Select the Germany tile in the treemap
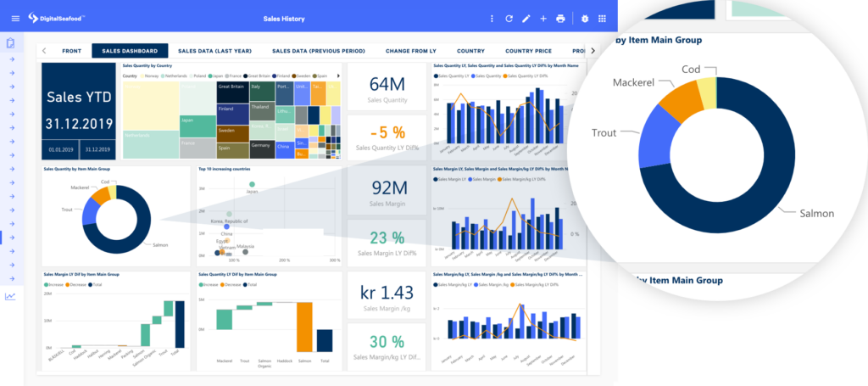 [263, 150]
